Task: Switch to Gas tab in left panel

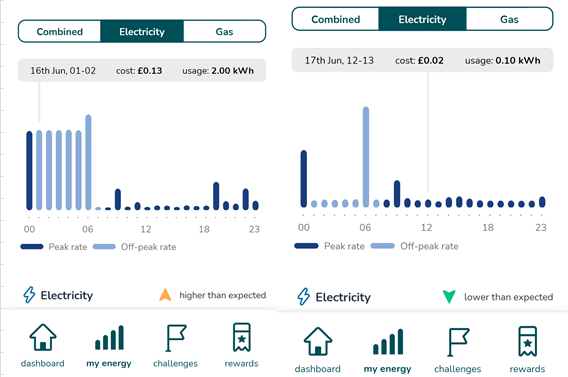Action: coord(224,32)
